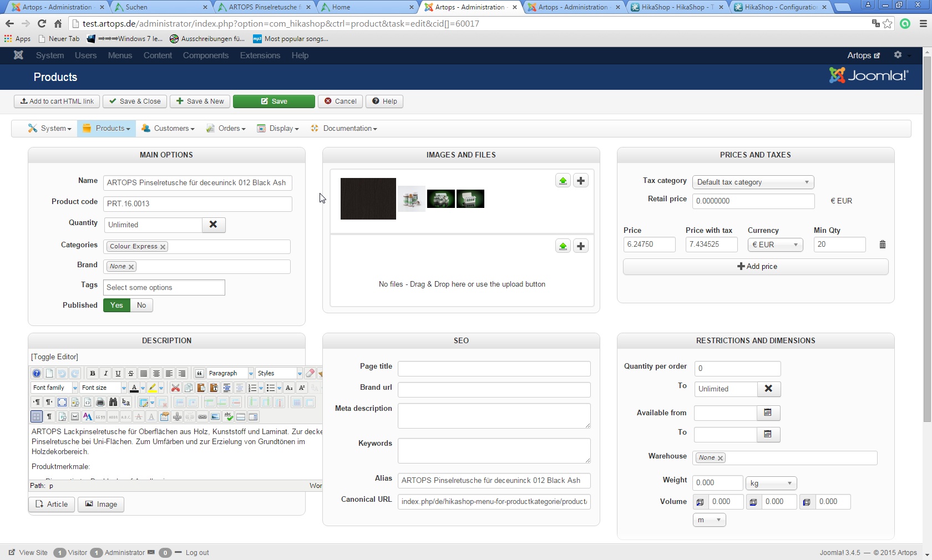Viewport: 932px width, 560px height.
Task: Upload a file with green arrow in files area
Action: 563,246
